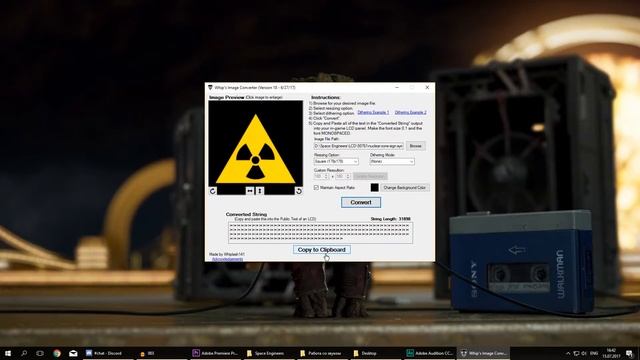Flip image vertically with up-down arrow icon

[260, 191]
